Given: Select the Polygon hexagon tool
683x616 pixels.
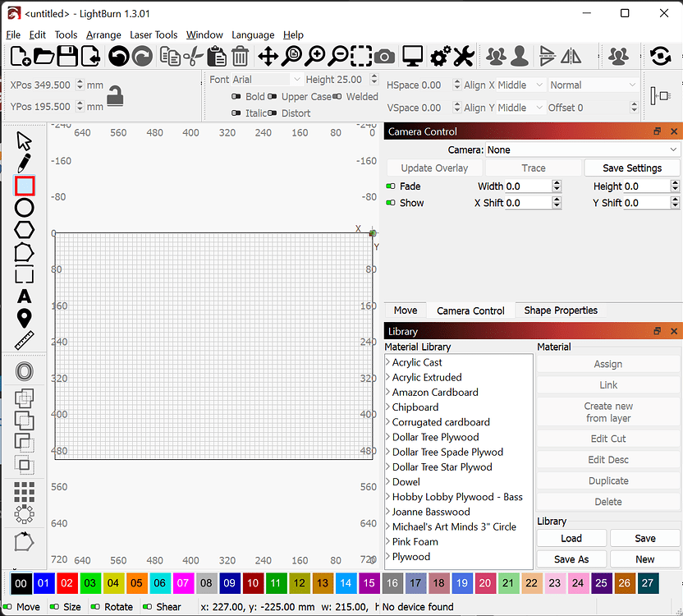Looking at the screenshot, I should pyautogui.click(x=25, y=230).
